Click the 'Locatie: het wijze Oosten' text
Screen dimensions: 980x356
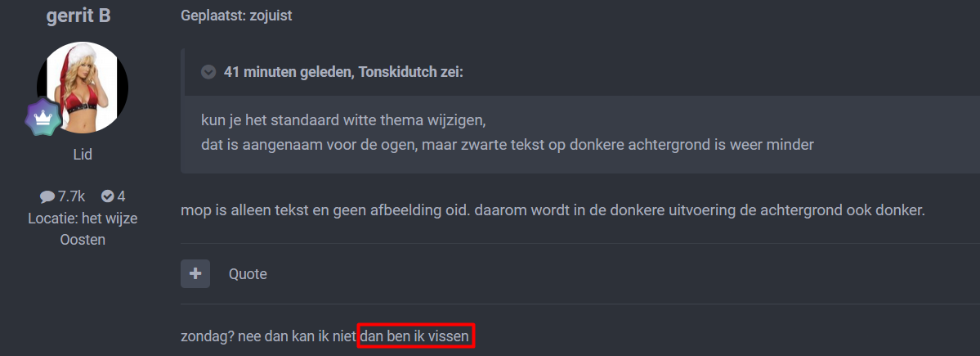[83, 229]
